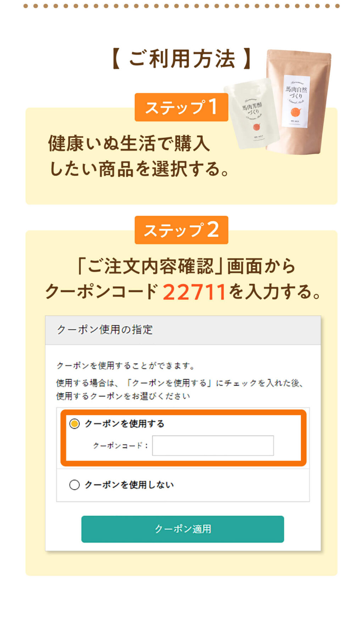Select the クーポンを使用する radio button
This screenshot has width=363, height=644.
click(74, 424)
